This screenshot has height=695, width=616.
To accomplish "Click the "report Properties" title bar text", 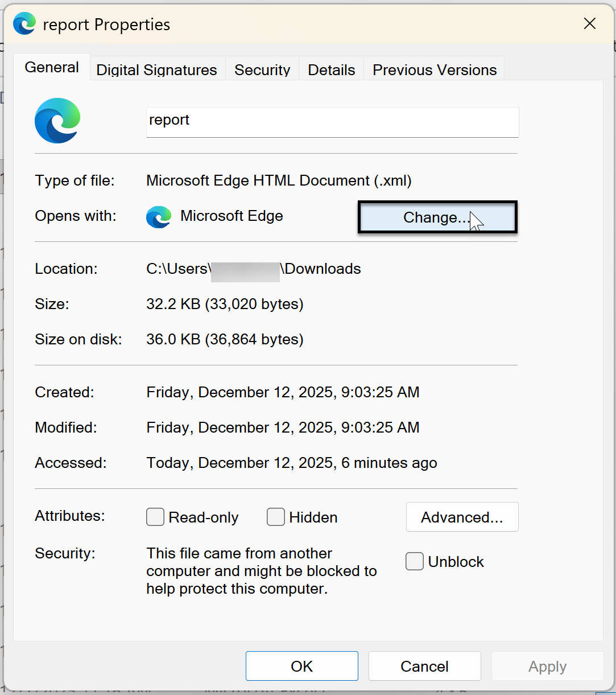I will (106, 25).
